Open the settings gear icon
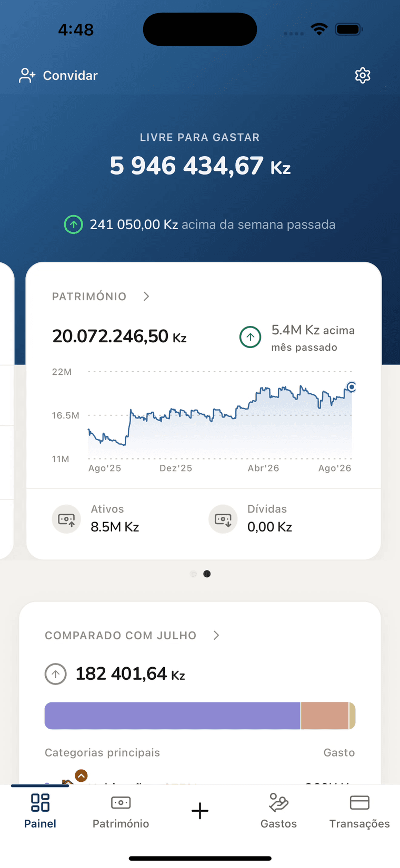 pos(363,75)
